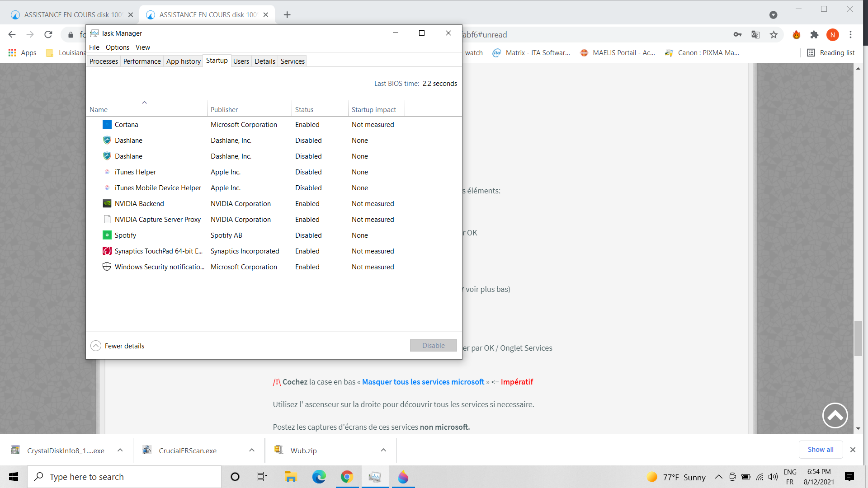Open the File menu in Task Manager
Image resolution: width=868 pixels, height=488 pixels.
click(x=94, y=47)
